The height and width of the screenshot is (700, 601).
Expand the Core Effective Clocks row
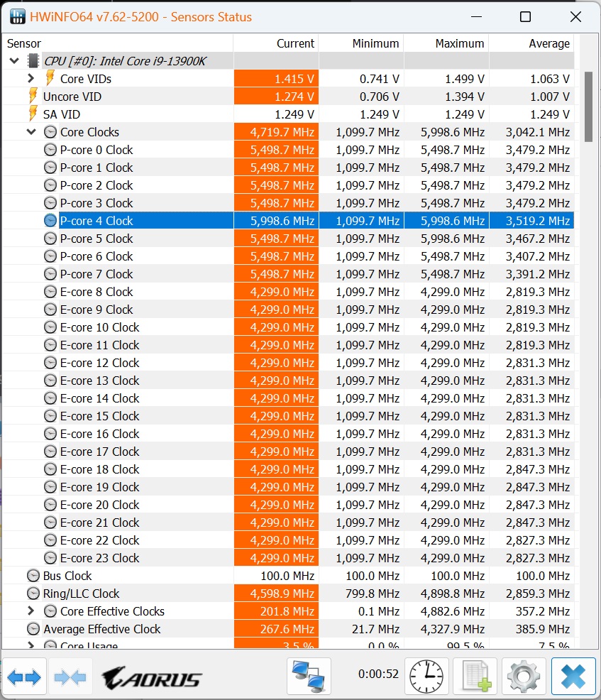point(31,611)
